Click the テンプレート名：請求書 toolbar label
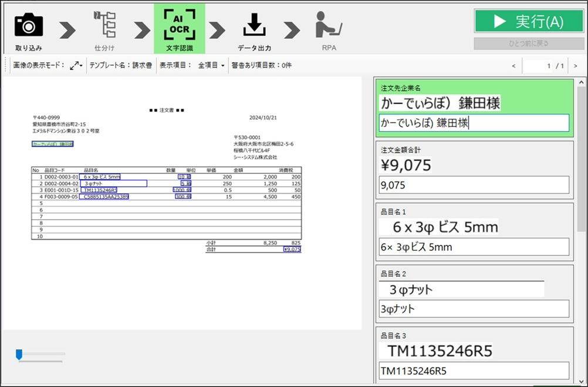The image size is (588, 387). (120, 66)
